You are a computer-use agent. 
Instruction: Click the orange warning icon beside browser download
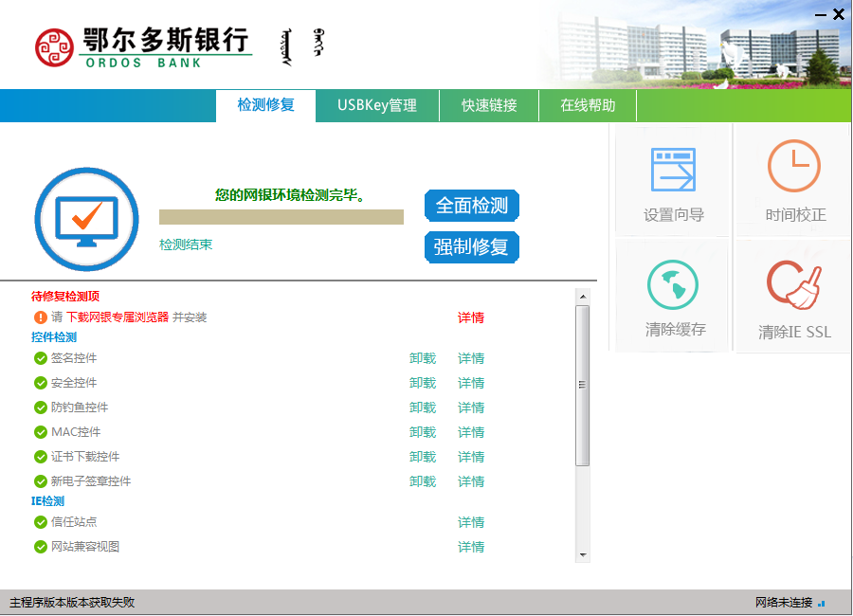pos(41,317)
